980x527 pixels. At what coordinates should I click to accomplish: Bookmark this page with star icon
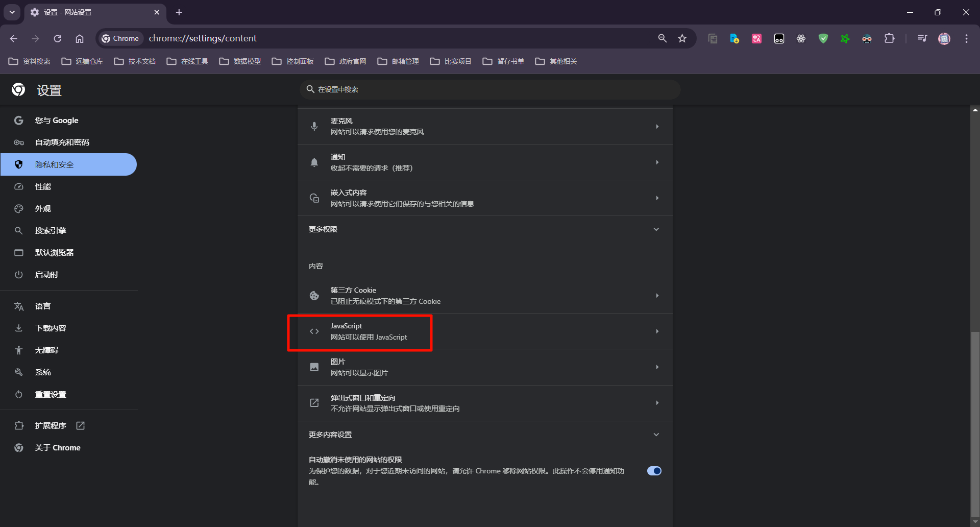682,38
